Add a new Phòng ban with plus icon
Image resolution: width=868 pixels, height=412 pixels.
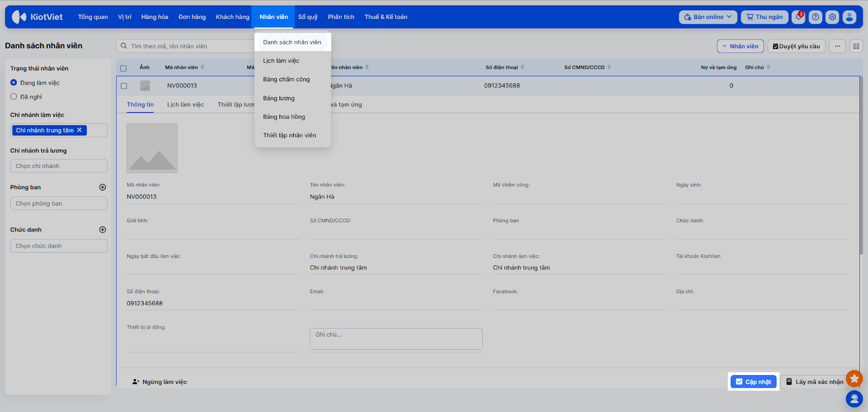click(103, 188)
